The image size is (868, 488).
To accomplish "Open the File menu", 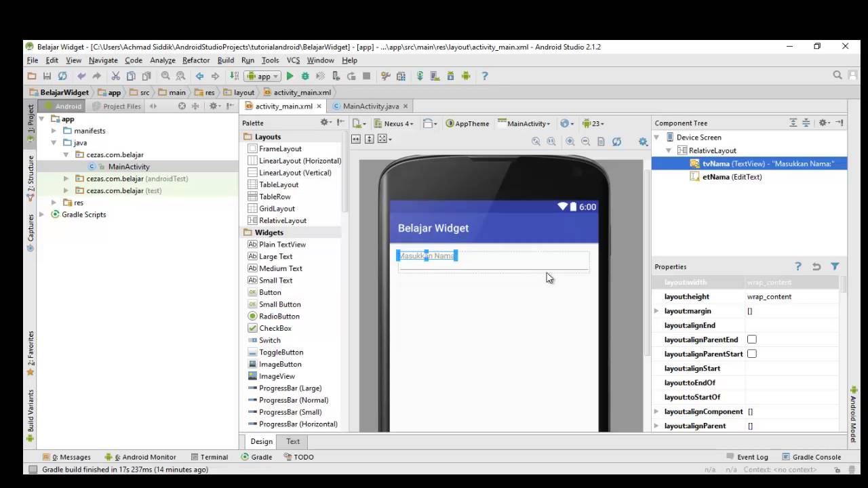I will pos(32,60).
